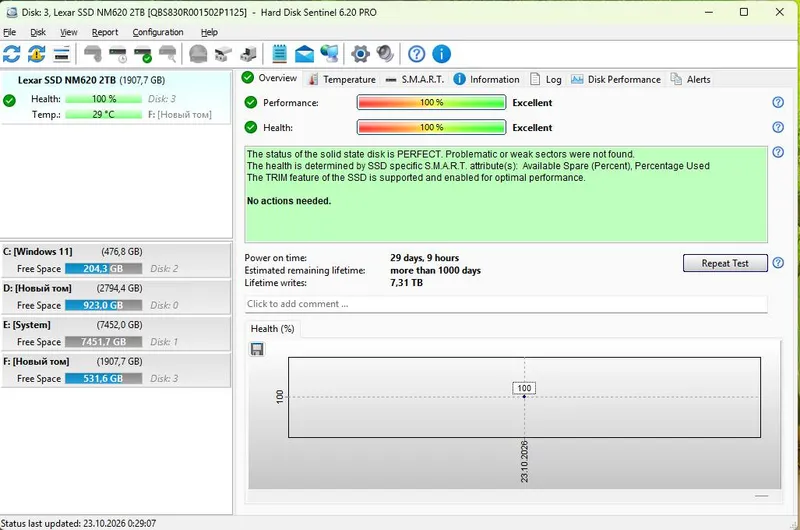Image resolution: width=800 pixels, height=530 pixels.
Task: Click the 7451,7 GB free space bar
Action: click(x=104, y=342)
